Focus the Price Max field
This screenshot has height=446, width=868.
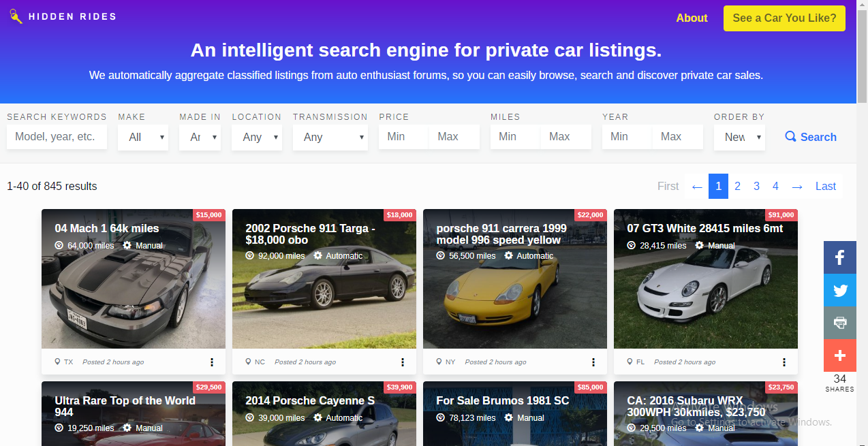pyautogui.click(x=454, y=137)
